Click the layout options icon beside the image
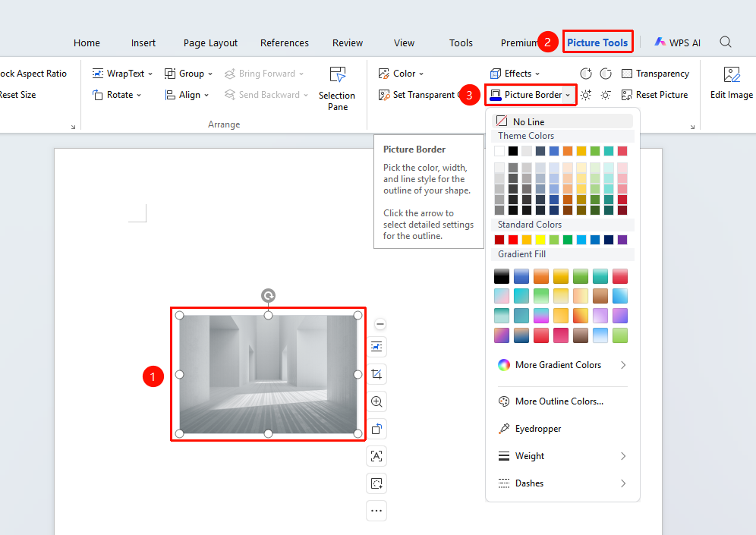This screenshot has height=535, width=756. 376,347
